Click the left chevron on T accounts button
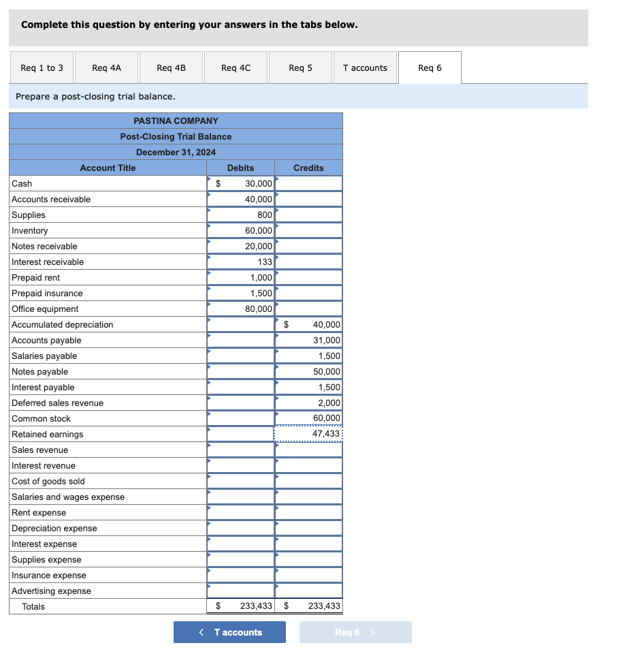This screenshot has width=644, height=658. click(202, 632)
